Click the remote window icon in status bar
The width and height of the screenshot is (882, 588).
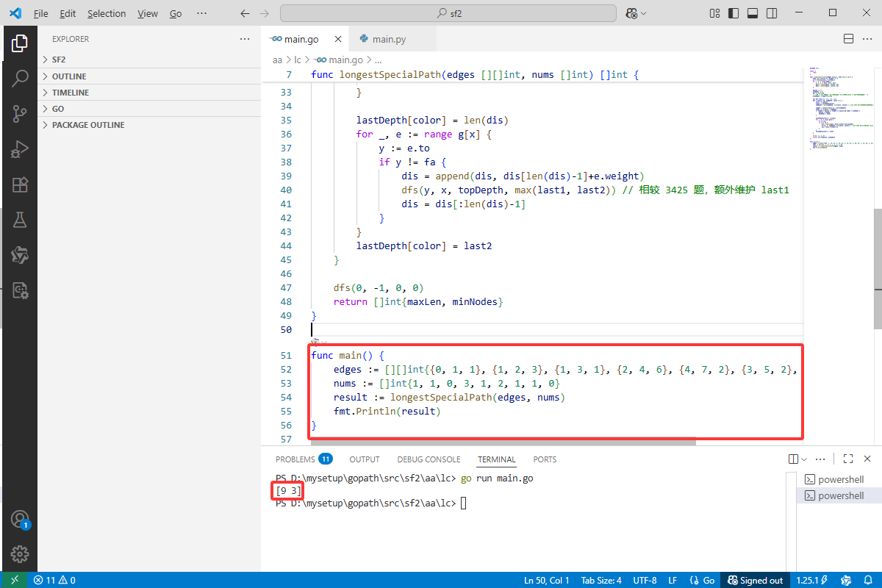pyautogui.click(x=15, y=580)
